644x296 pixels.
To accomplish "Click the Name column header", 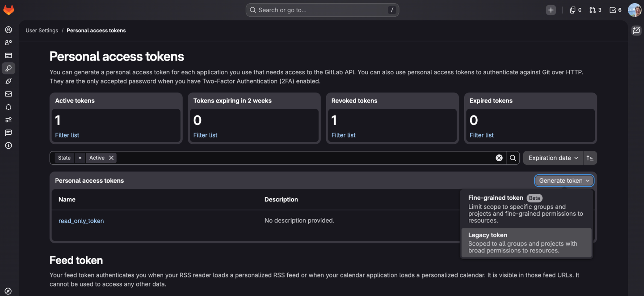I will pyautogui.click(x=67, y=200).
